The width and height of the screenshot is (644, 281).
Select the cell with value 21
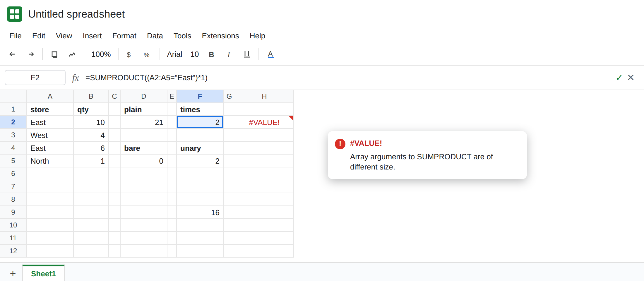(144, 122)
